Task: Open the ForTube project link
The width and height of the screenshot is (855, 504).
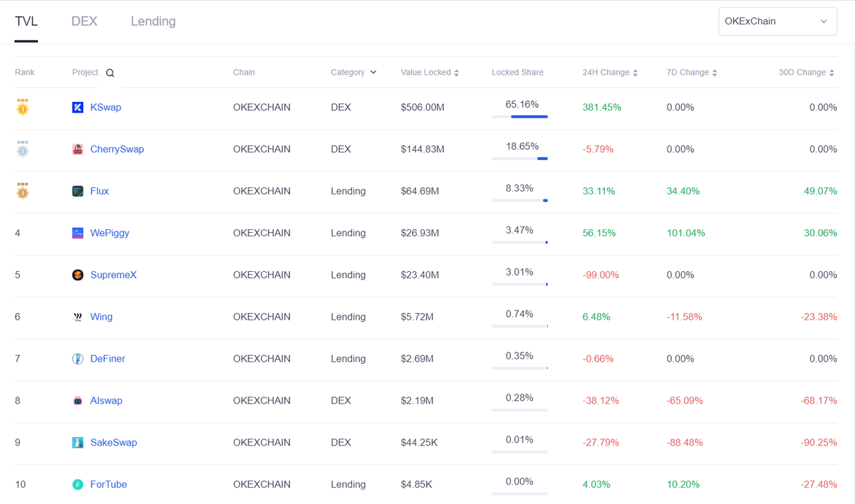Action: tap(108, 485)
